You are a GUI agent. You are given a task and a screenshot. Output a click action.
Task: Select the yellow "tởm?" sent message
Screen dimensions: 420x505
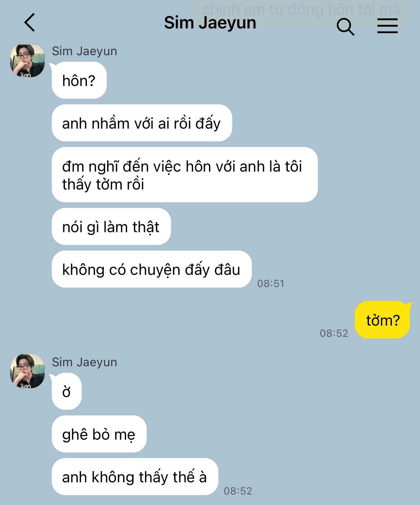pyautogui.click(x=382, y=320)
